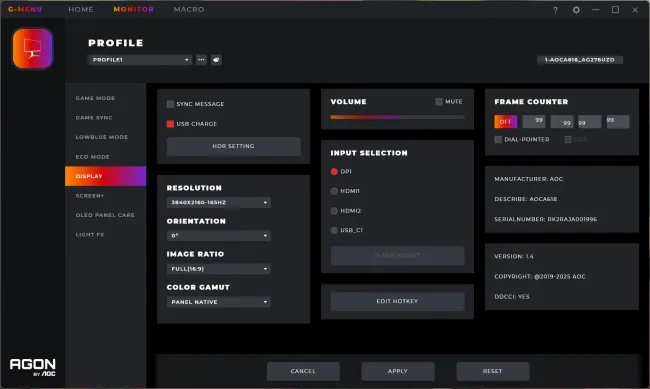Click the Copyright @2019-2025 AOC text
This screenshot has height=389, width=650.
(540, 277)
